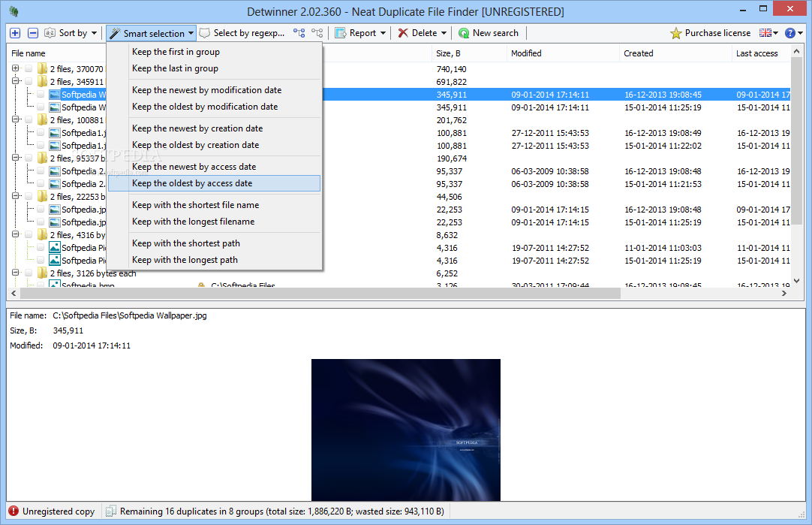
Task: Click the Smart selection wand icon
Action: (x=115, y=33)
